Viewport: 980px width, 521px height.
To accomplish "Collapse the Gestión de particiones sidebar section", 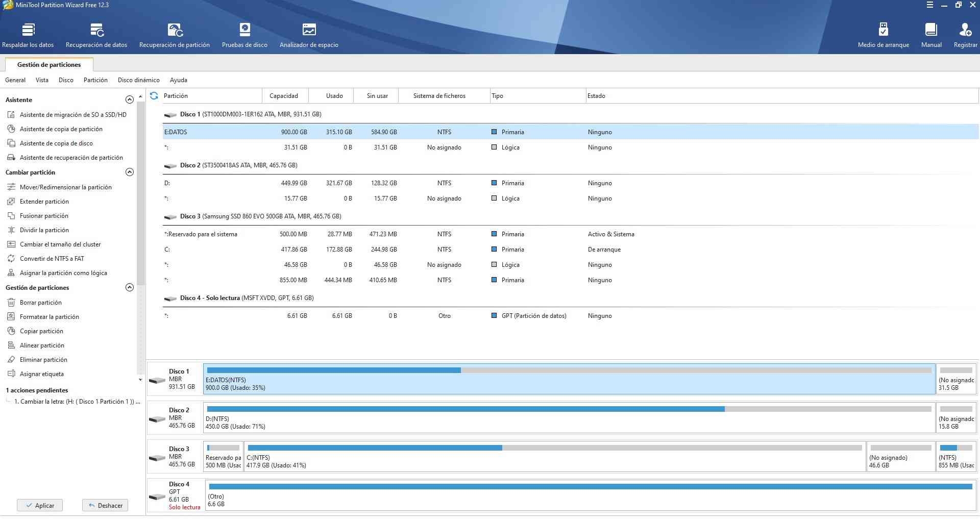I will click(x=130, y=287).
